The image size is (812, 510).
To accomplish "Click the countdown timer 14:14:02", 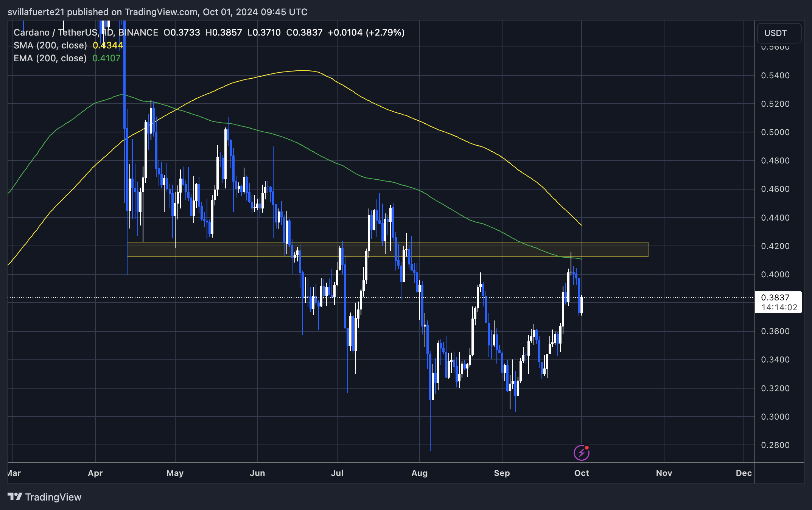I will tap(779, 308).
